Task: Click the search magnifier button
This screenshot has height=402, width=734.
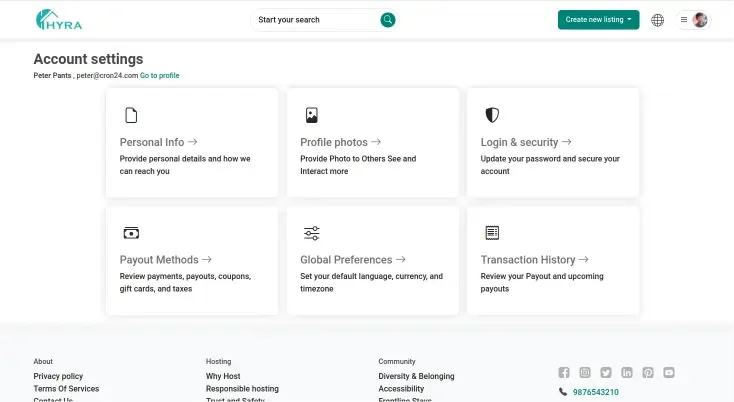Action: [x=388, y=20]
